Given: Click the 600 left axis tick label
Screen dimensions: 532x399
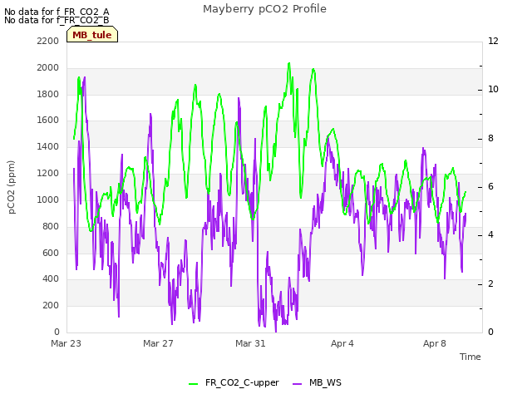Looking at the screenshot, I should point(51,253).
